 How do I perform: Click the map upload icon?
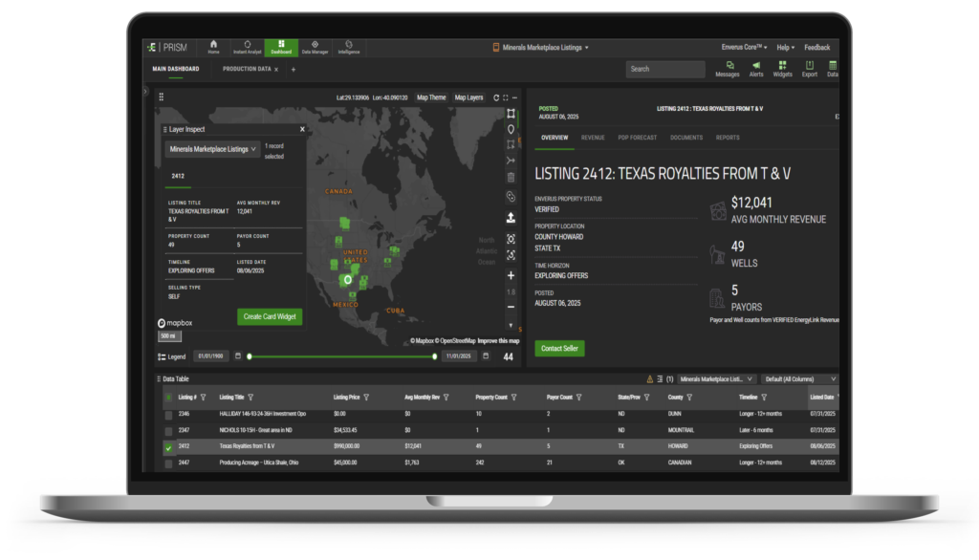[x=511, y=218]
